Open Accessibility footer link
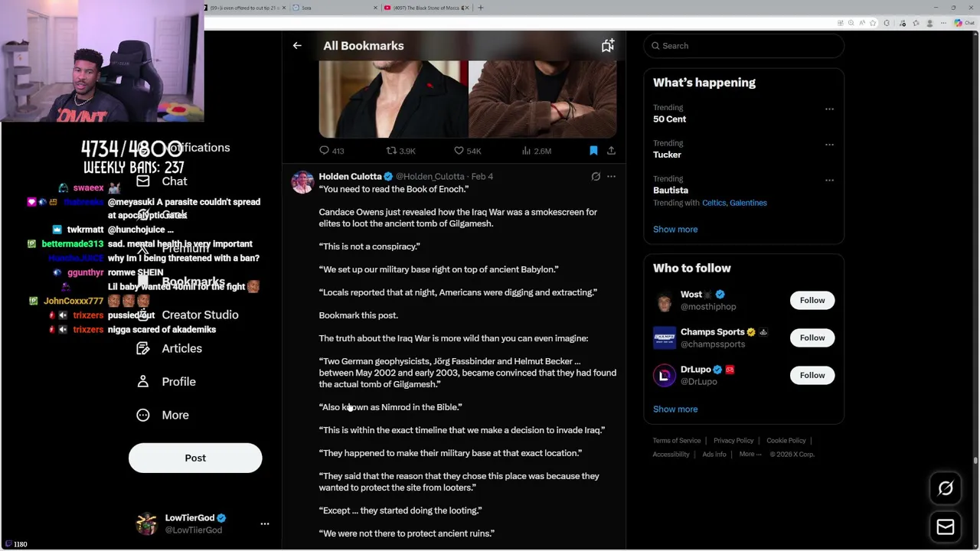 671,455
